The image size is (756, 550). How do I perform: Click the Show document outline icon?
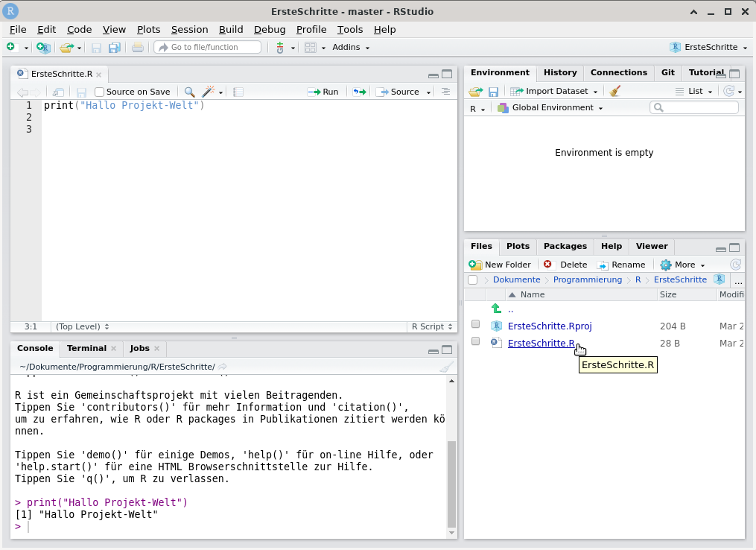click(445, 91)
